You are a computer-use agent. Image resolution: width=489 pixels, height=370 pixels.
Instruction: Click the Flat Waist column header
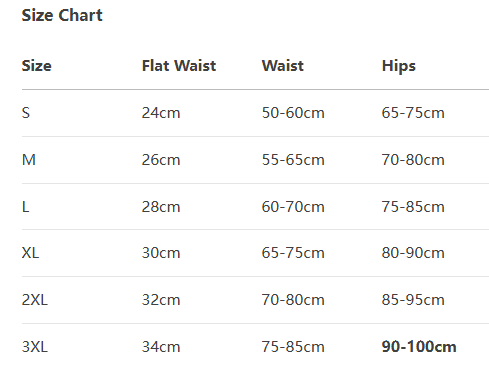[179, 66]
